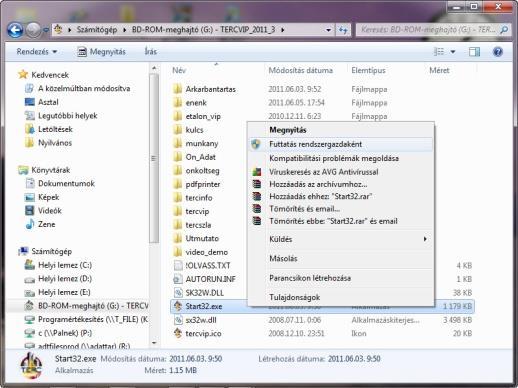This screenshot has width=518, height=388.
Task: Click the Back navigation arrow
Action: (15, 30)
